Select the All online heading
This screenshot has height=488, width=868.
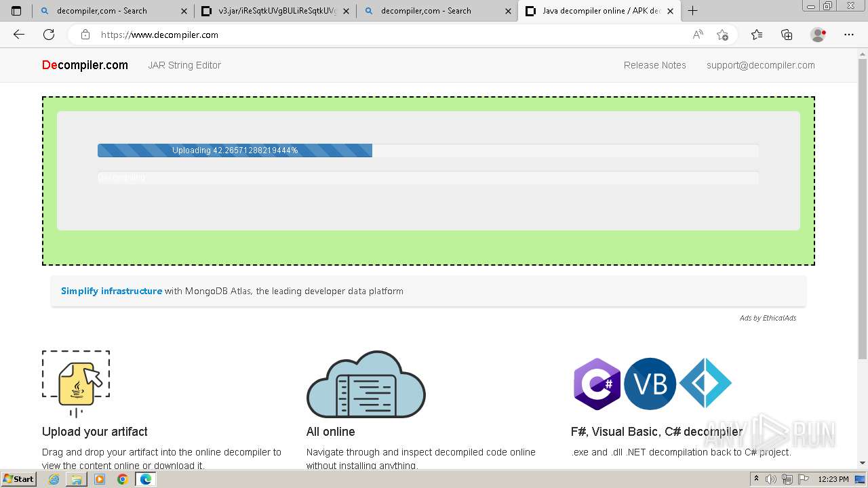pos(331,432)
